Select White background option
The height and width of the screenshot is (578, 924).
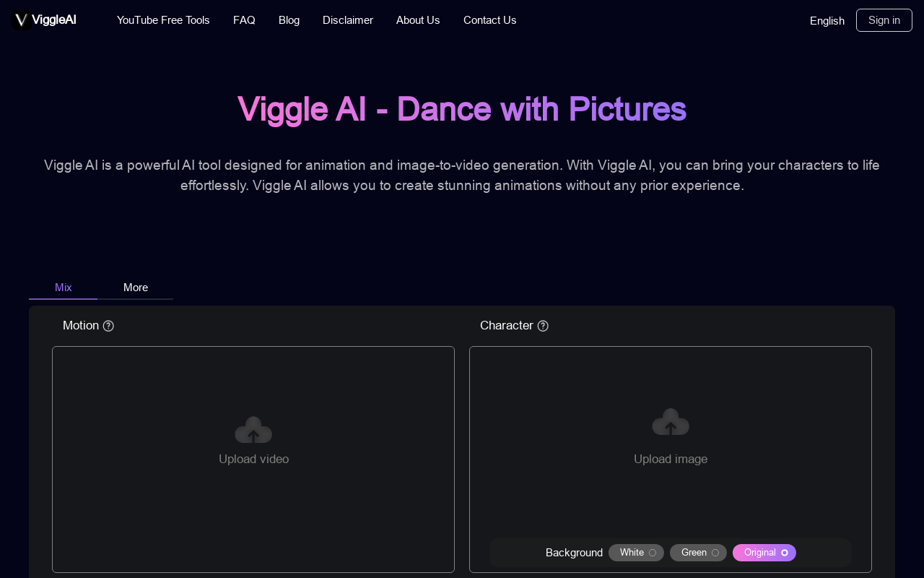[x=636, y=553]
